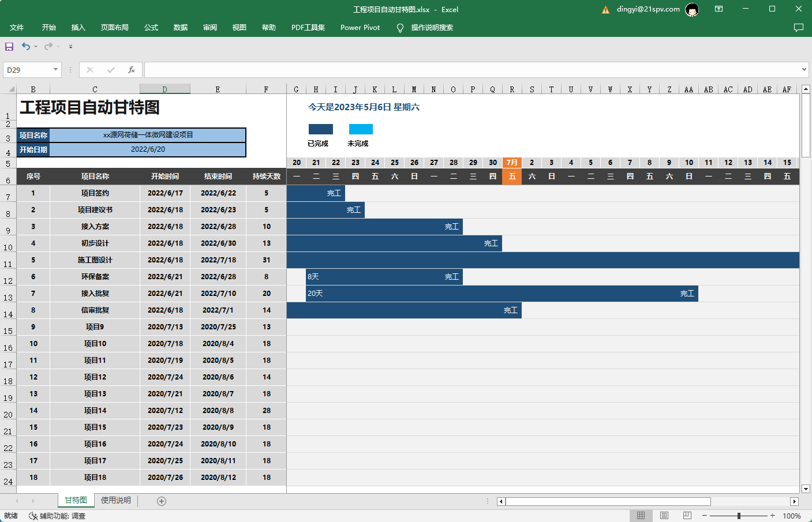Click the light blue 未完成 legend swatch

[x=361, y=129]
